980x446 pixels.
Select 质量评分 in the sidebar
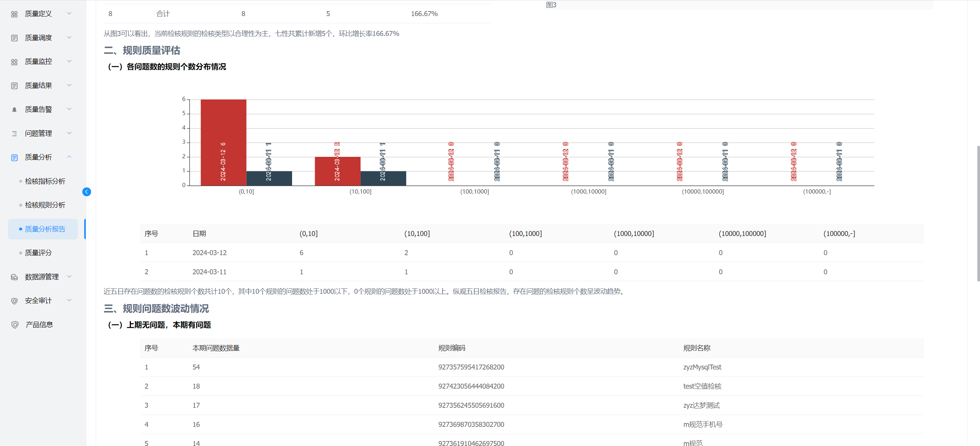coord(38,253)
